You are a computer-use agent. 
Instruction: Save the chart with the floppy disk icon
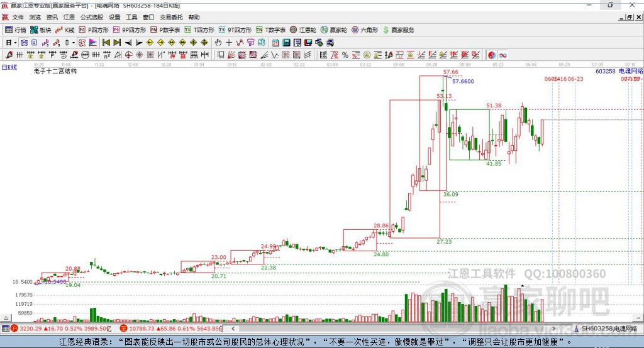coord(308,43)
